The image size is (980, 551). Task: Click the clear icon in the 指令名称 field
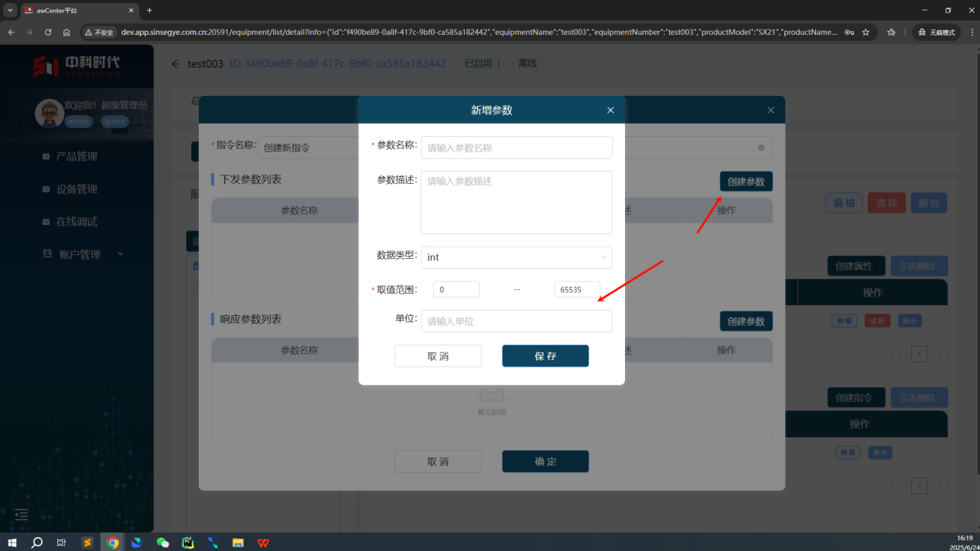click(760, 148)
